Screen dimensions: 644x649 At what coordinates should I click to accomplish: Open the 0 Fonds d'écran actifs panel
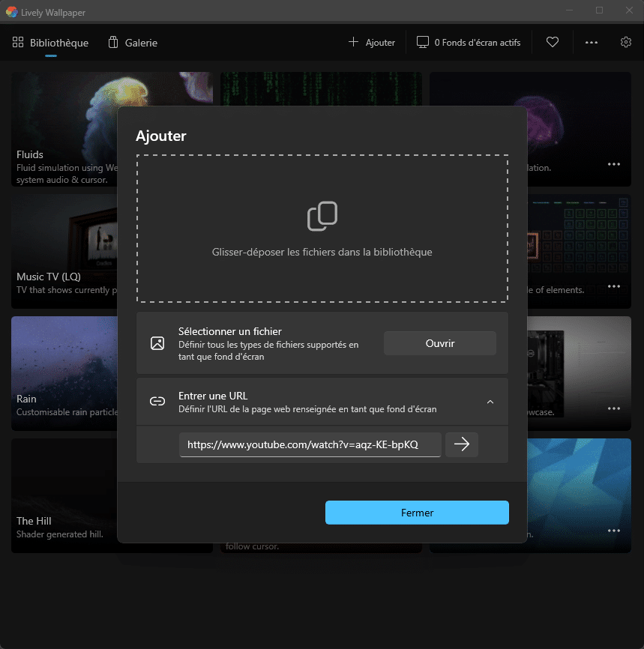coord(469,43)
